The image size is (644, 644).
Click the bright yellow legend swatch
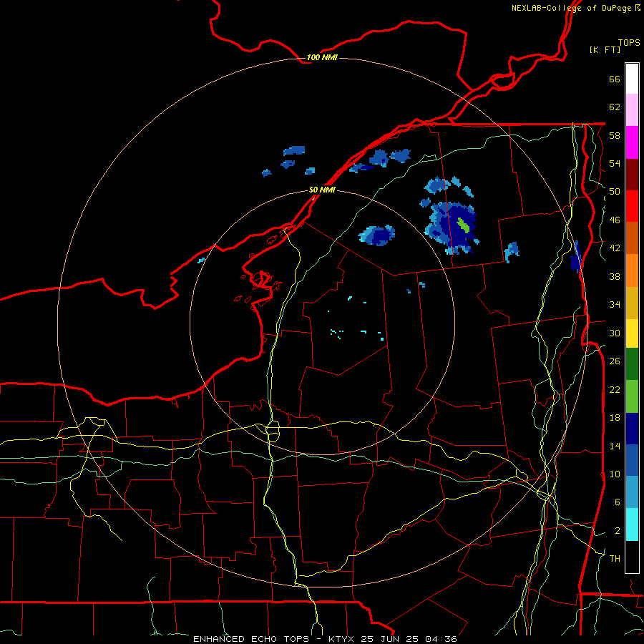632,333
